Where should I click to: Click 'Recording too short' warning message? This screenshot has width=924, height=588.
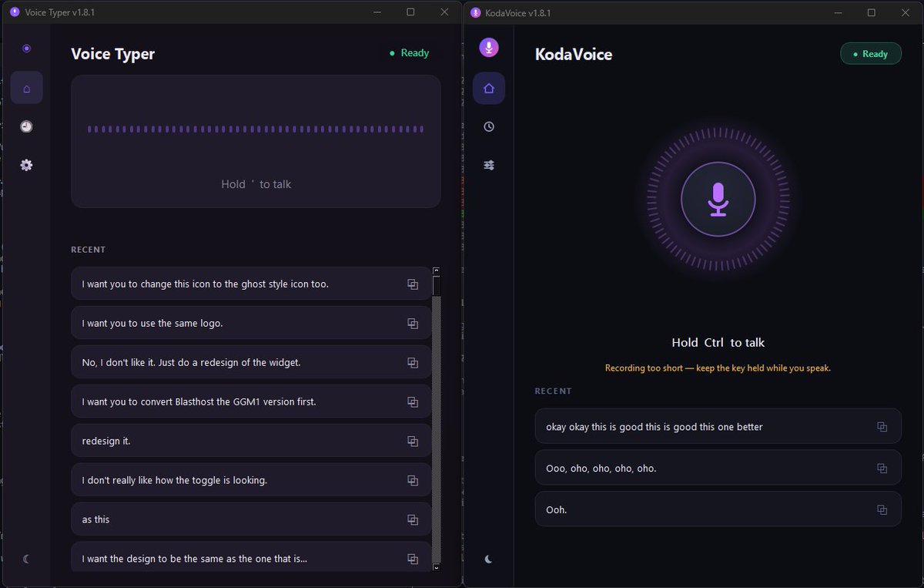point(718,368)
